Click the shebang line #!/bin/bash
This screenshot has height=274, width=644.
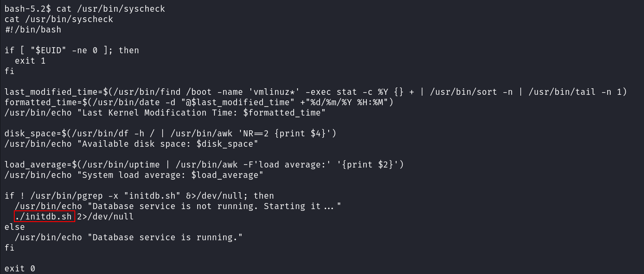pyautogui.click(x=33, y=29)
